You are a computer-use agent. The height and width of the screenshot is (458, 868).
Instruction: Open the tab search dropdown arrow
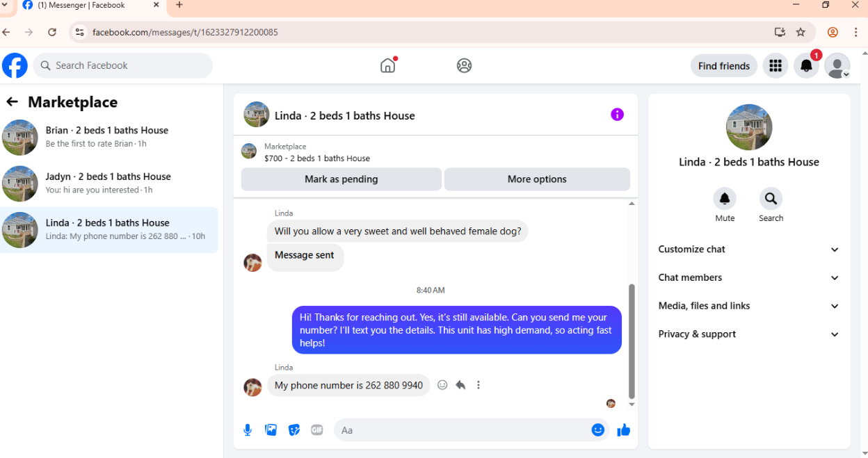(x=4, y=5)
